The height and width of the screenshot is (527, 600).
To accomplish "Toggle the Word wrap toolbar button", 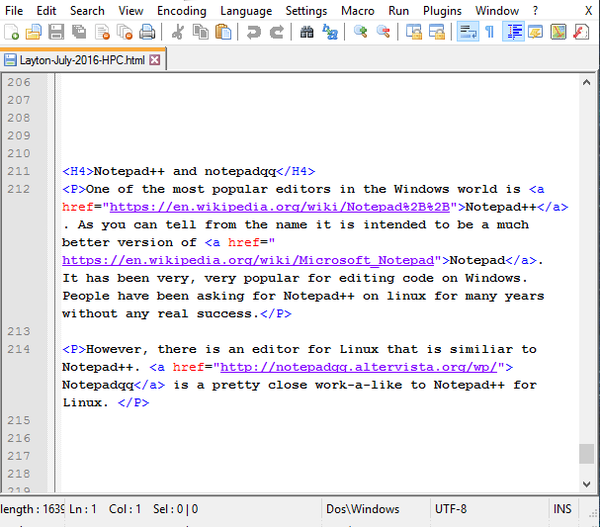I will 468,32.
